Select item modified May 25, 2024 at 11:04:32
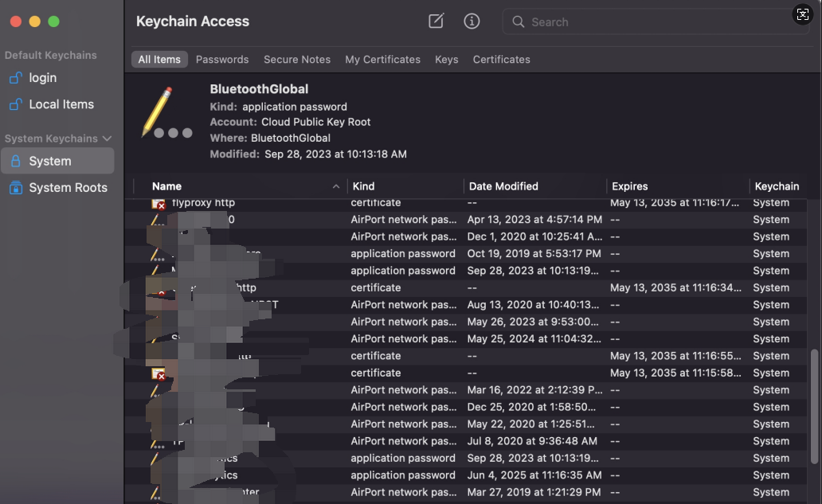Image resolution: width=822 pixels, height=504 pixels. (x=534, y=339)
